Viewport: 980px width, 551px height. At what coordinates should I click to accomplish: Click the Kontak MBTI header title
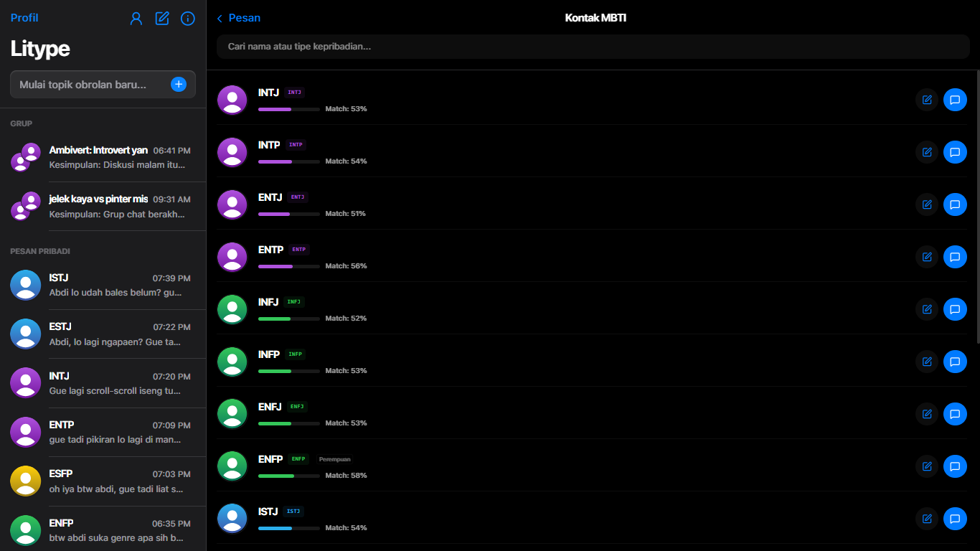(595, 18)
